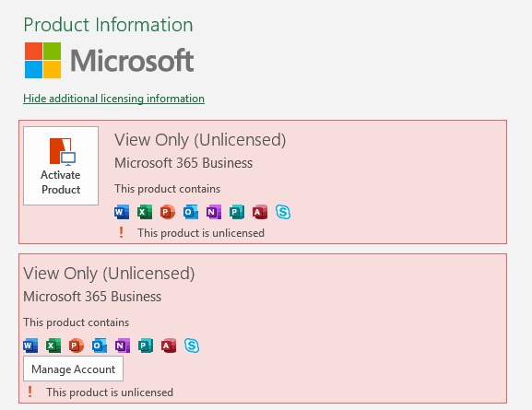Click the OneNote icon in the first product panel
The height and width of the screenshot is (410, 532).
click(214, 212)
